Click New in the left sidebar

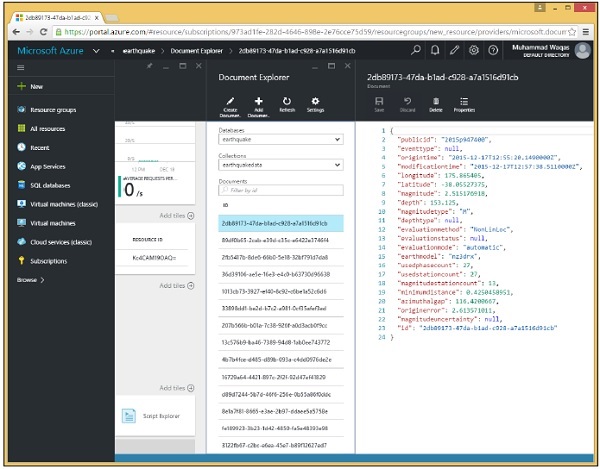coord(36,87)
